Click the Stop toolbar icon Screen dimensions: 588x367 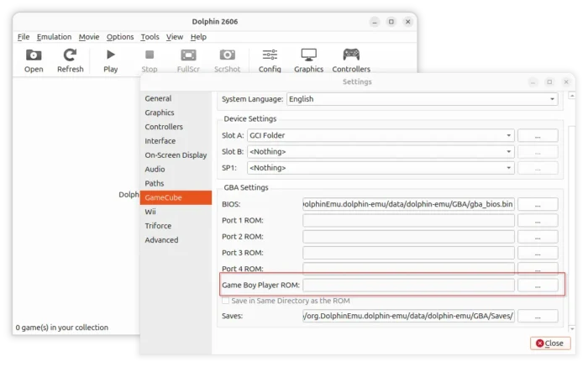(x=150, y=60)
